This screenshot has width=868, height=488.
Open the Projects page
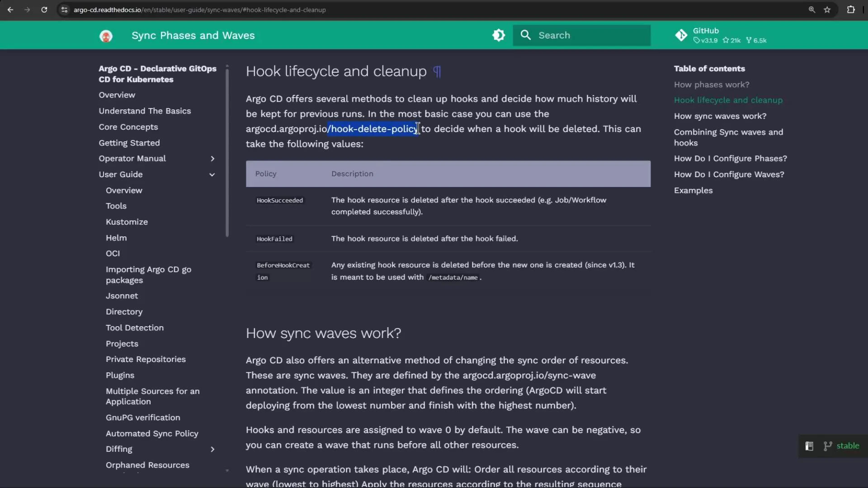point(122,344)
